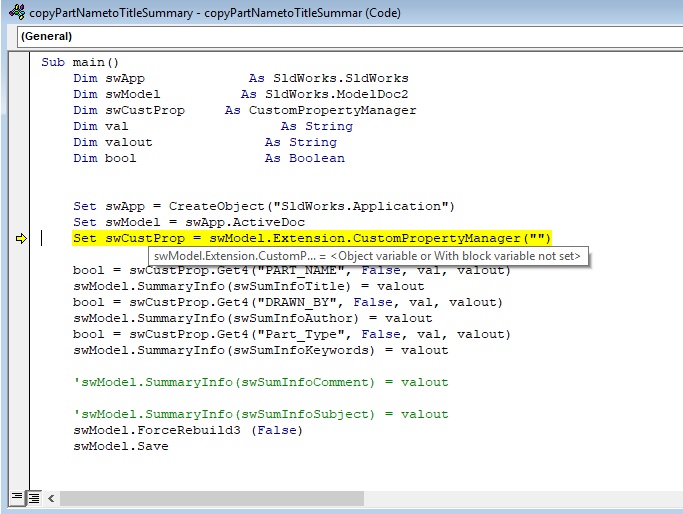Click the horizontal scrollbar left arrow
Viewport: 683px width, 514px height.
(x=51, y=498)
